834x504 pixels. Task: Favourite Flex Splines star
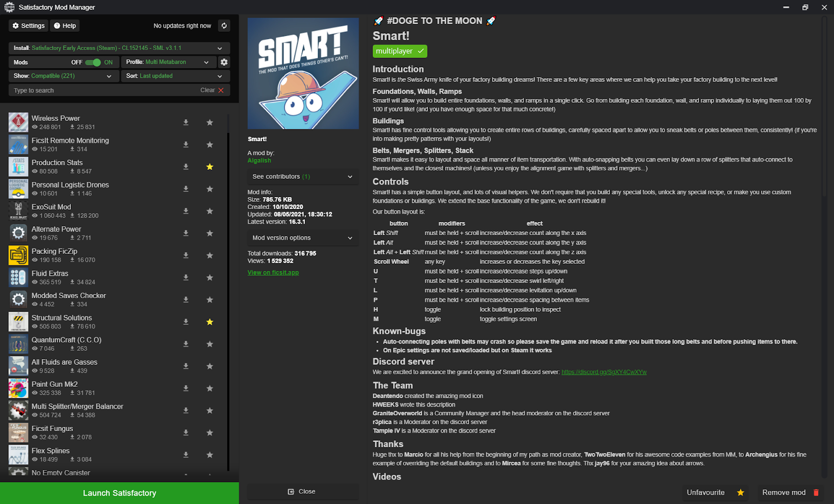pyautogui.click(x=210, y=454)
